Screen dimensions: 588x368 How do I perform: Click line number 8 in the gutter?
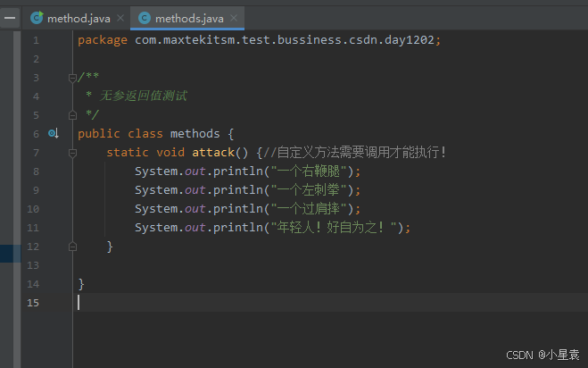coord(36,171)
